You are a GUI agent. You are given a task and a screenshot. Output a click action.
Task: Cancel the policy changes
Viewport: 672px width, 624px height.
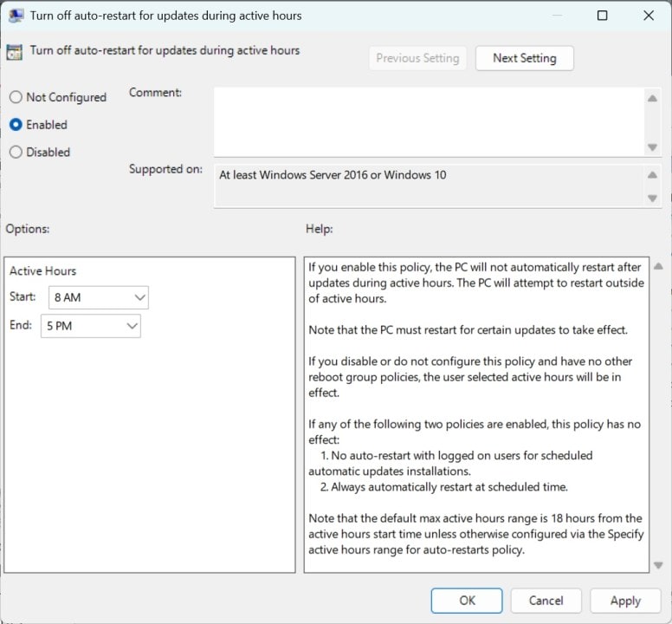pyautogui.click(x=546, y=601)
